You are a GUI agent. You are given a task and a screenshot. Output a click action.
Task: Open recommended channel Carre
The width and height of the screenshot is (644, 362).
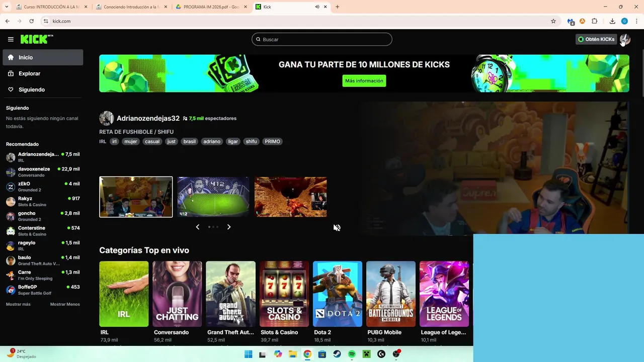43,275
